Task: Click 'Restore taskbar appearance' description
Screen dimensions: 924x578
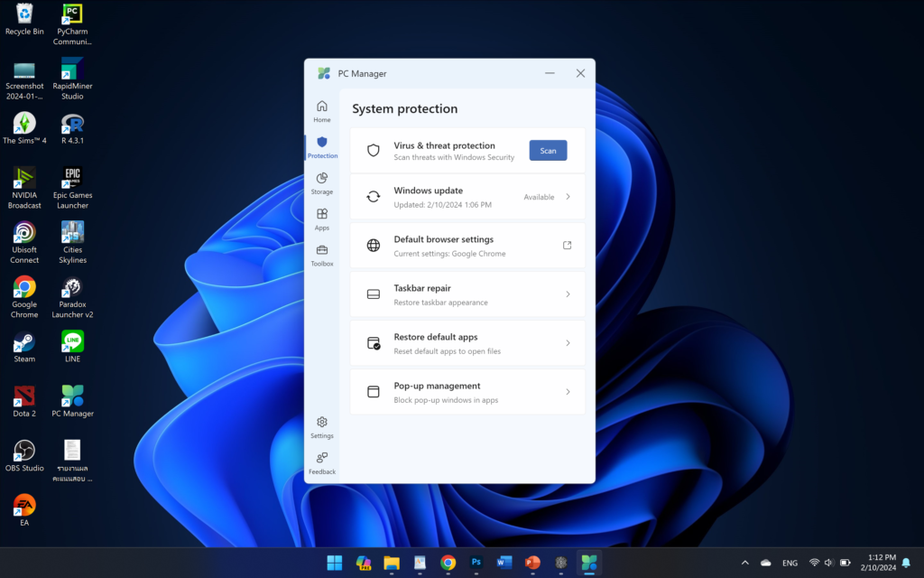Action: (440, 303)
